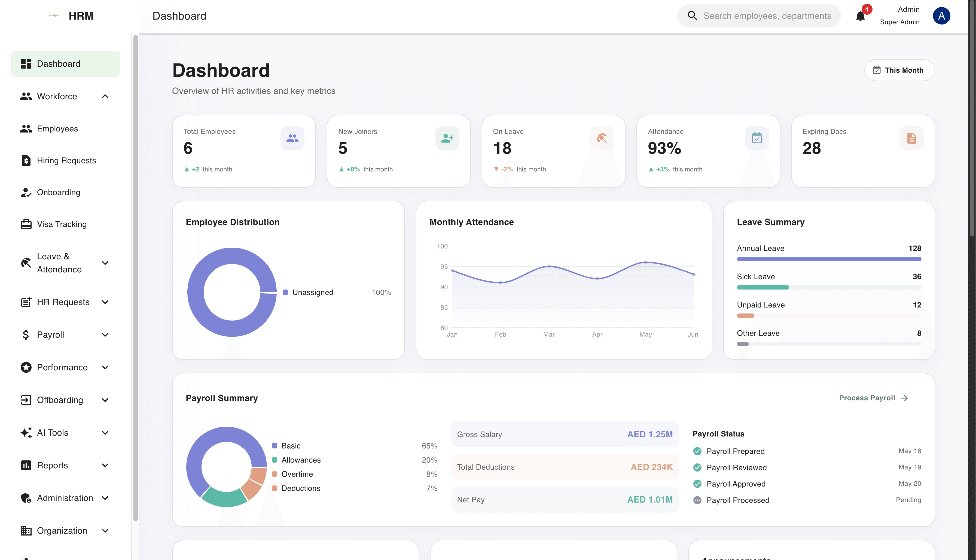Click the Dashboard grid icon in sidebar
976x560 pixels.
click(x=26, y=64)
